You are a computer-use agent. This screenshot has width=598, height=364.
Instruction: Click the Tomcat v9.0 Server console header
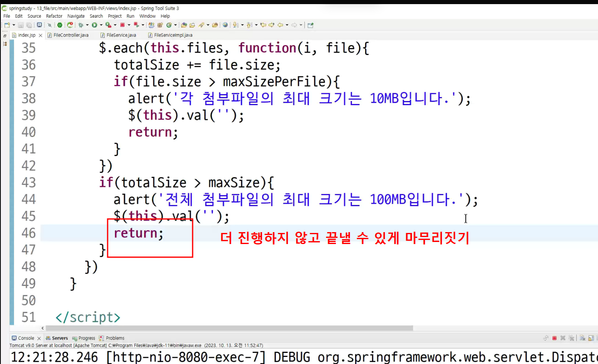[x=136, y=346]
